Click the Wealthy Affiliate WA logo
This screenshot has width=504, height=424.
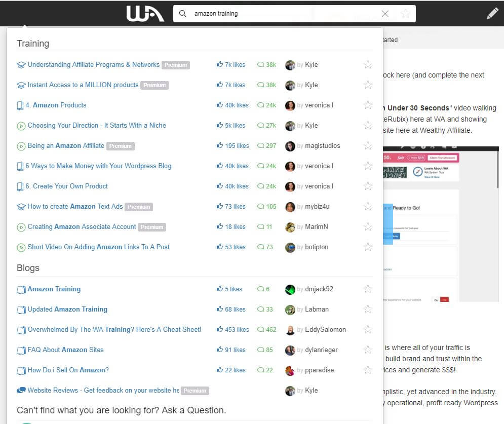pyautogui.click(x=145, y=14)
